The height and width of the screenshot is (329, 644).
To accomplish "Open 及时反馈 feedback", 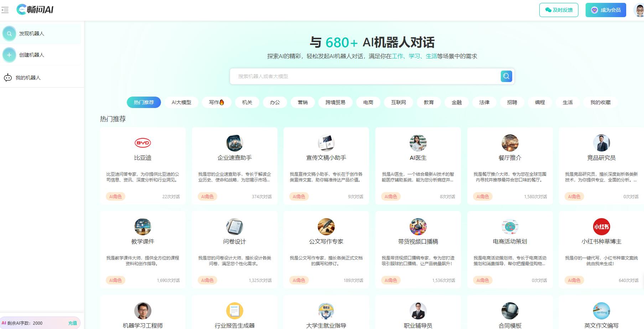I will pyautogui.click(x=559, y=10).
